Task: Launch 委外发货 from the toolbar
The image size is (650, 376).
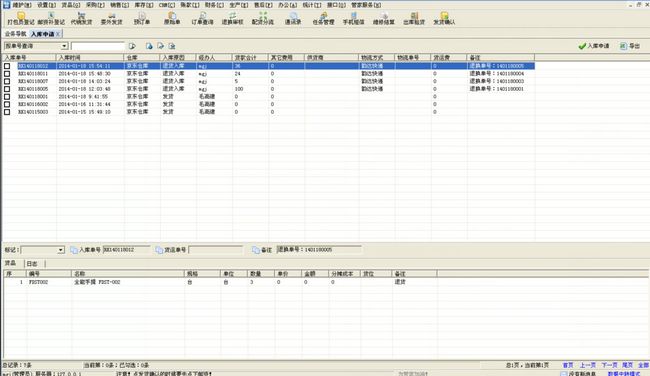Action: pos(112,19)
